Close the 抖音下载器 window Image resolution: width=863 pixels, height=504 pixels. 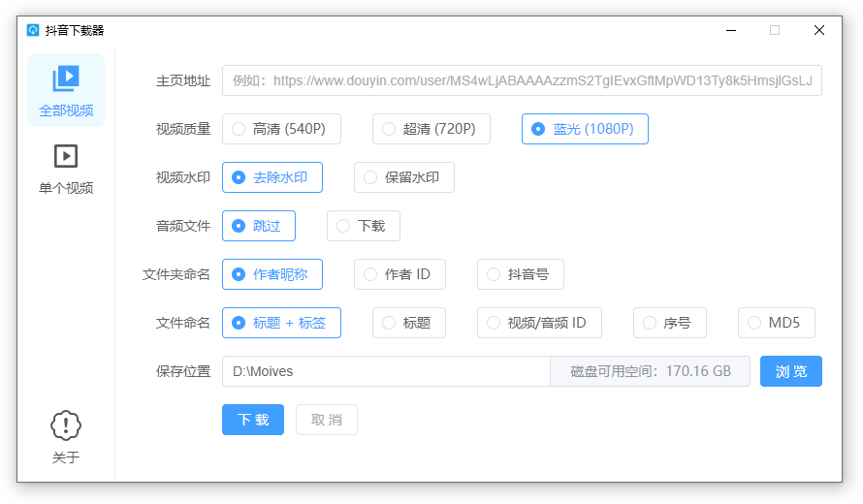819,30
